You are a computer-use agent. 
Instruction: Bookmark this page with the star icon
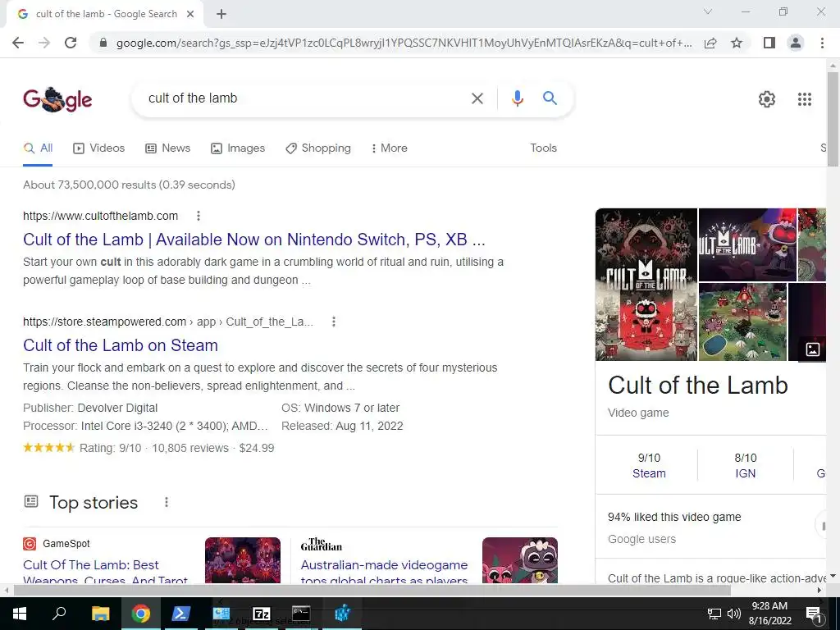[x=737, y=43]
